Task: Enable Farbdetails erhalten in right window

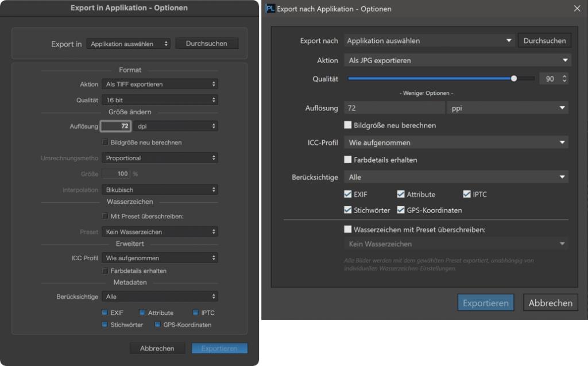Action: [348, 160]
